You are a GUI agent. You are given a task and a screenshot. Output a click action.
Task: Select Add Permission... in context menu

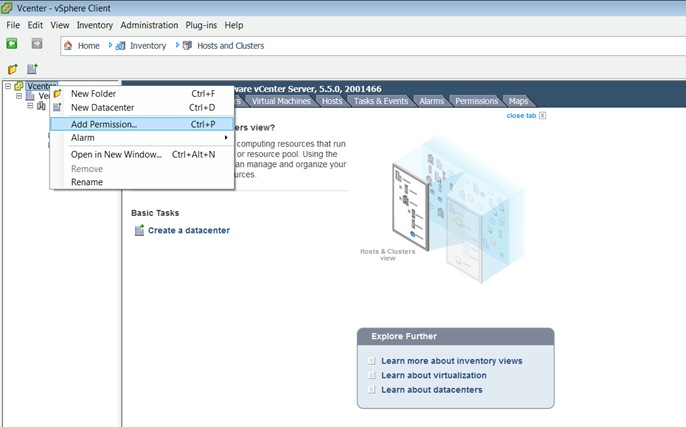point(142,124)
